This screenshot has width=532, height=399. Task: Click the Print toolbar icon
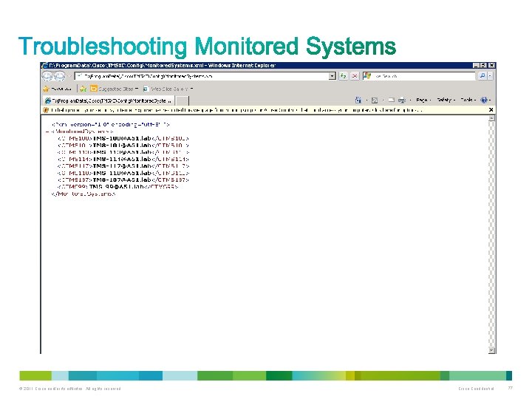click(x=402, y=100)
